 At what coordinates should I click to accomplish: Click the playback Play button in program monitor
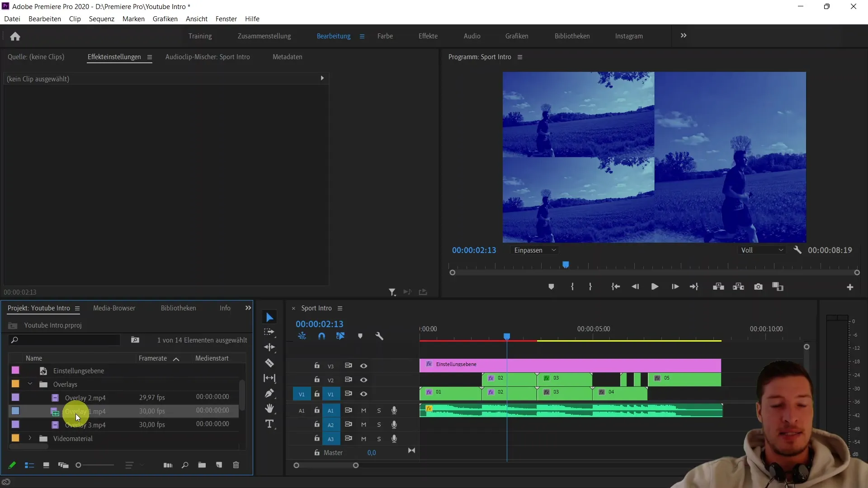click(655, 286)
